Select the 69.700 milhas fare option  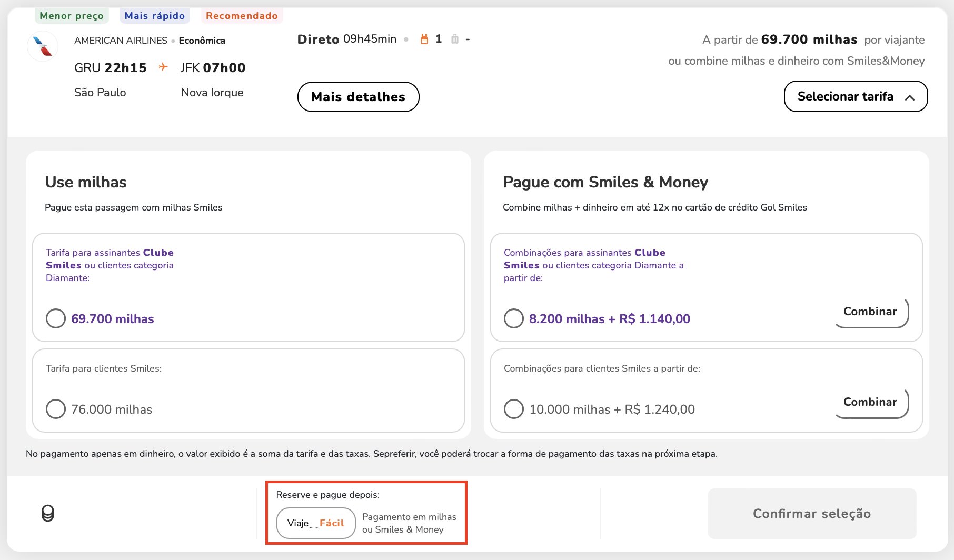click(x=56, y=318)
